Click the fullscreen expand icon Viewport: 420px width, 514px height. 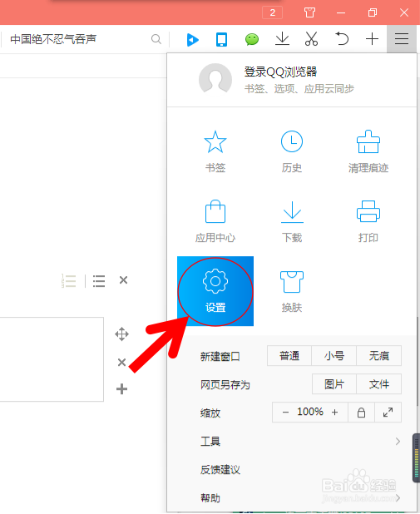[x=388, y=413]
